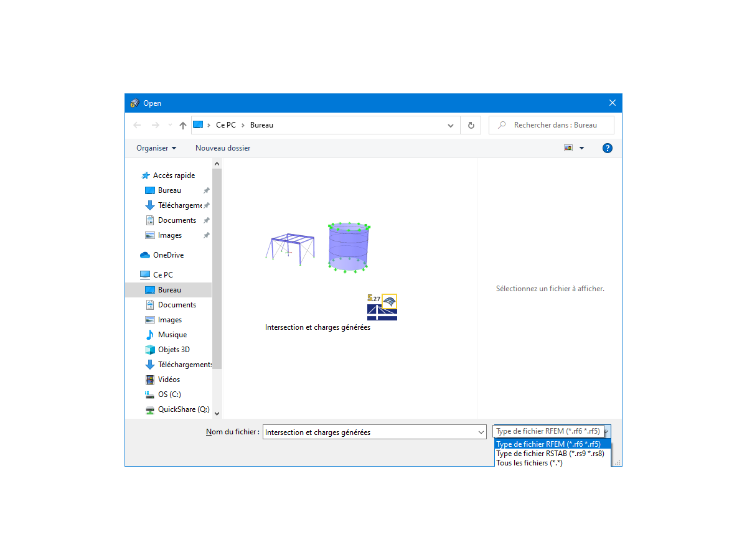The image size is (747, 560).
Task: Unpin Images from Accès rapide
Action: coord(205,235)
